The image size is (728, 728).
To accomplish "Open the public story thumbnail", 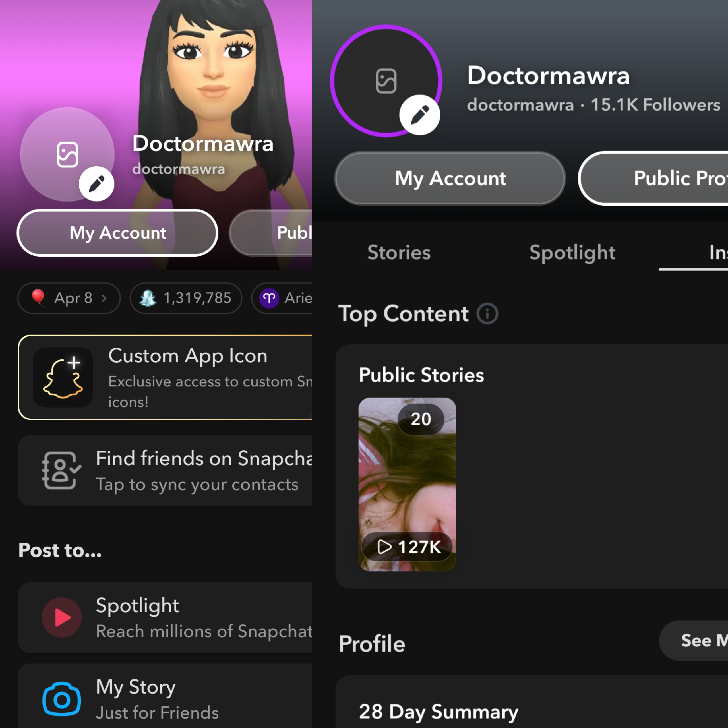I will click(407, 484).
